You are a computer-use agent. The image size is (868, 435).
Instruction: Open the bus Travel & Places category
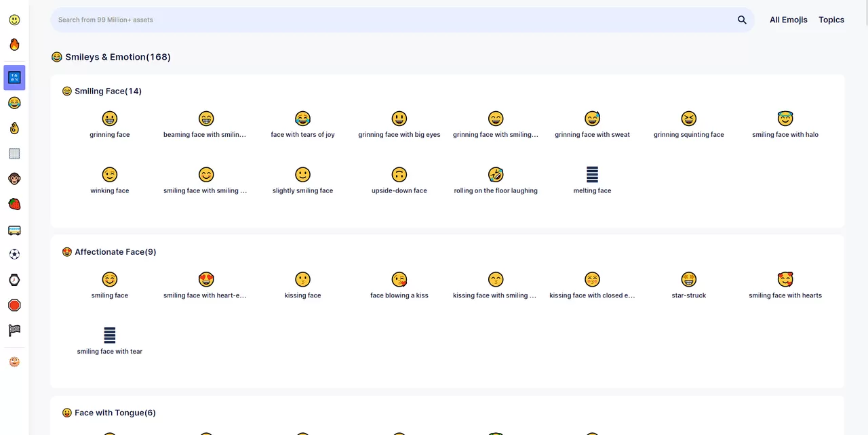coord(14,230)
